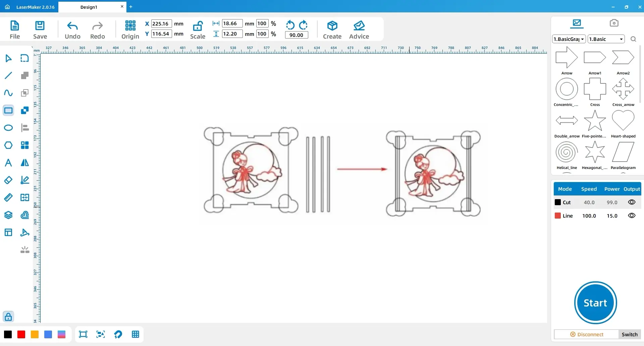644x346 pixels.
Task: Select the Cut layer row
Action: coord(597,202)
